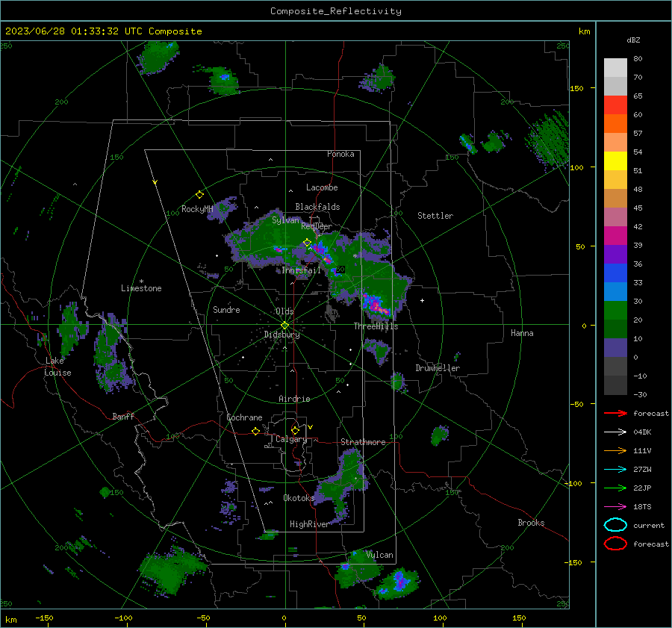Viewport: 672px width, 628px height.
Task: Pick the dark gray swatch near -30
Action: 615,385
